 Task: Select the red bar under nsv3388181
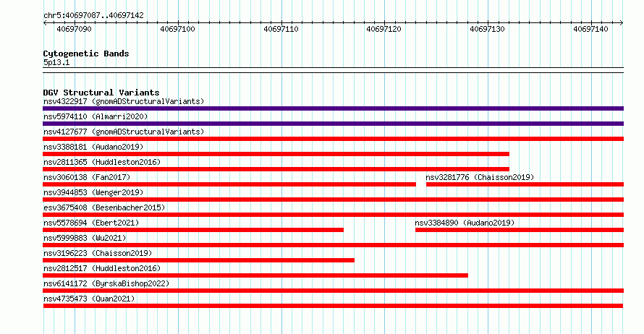(276, 154)
